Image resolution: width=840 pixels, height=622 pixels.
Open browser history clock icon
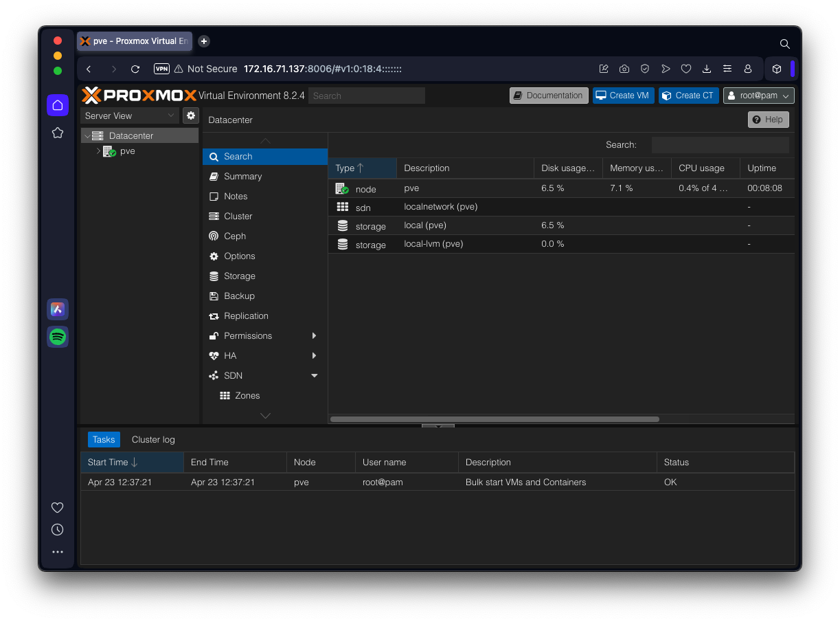(58, 530)
